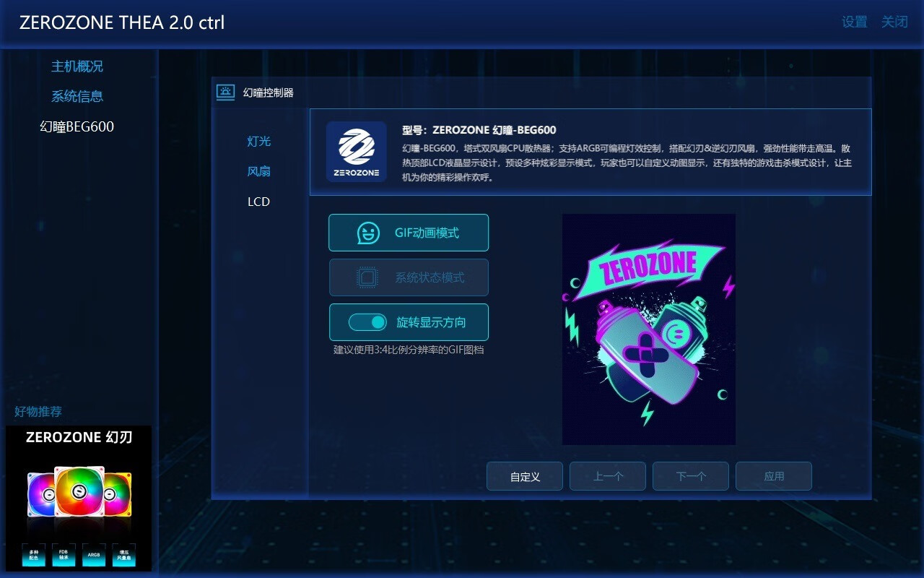Click the 自定义 button
This screenshot has height=578, width=924.
525,476
